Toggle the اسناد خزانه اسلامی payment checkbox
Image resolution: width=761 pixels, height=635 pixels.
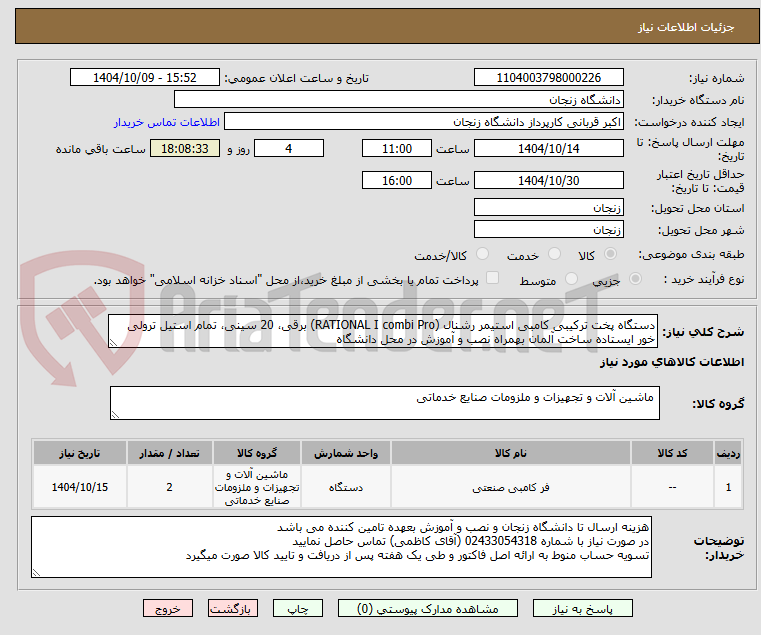[492, 278]
